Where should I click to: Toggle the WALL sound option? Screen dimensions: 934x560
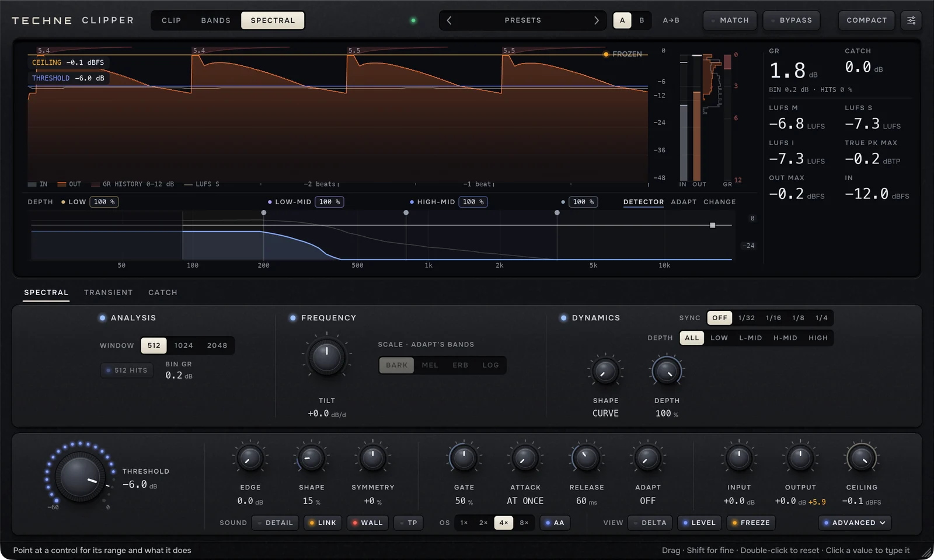(368, 523)
